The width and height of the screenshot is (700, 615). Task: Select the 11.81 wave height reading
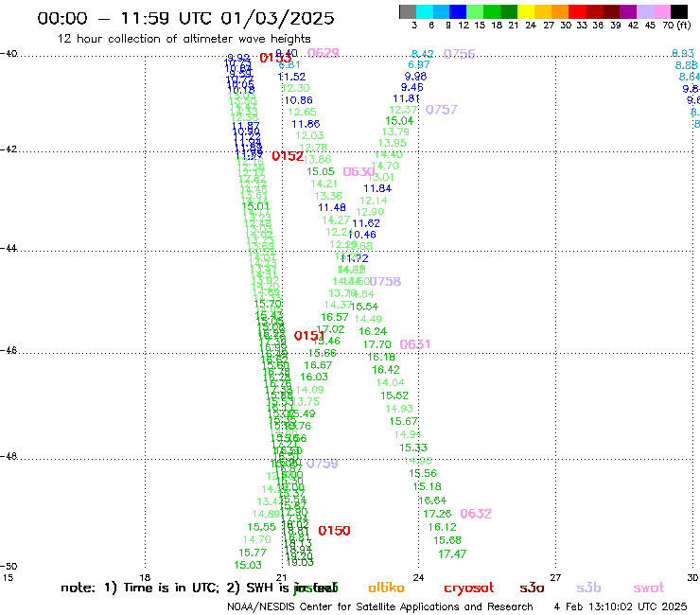tap(406, 98)
